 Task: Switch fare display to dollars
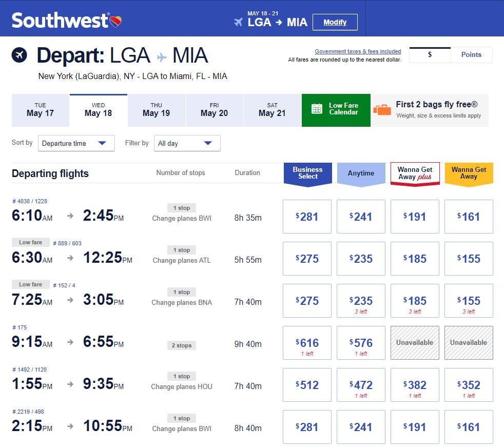click(x=430, y=55)
